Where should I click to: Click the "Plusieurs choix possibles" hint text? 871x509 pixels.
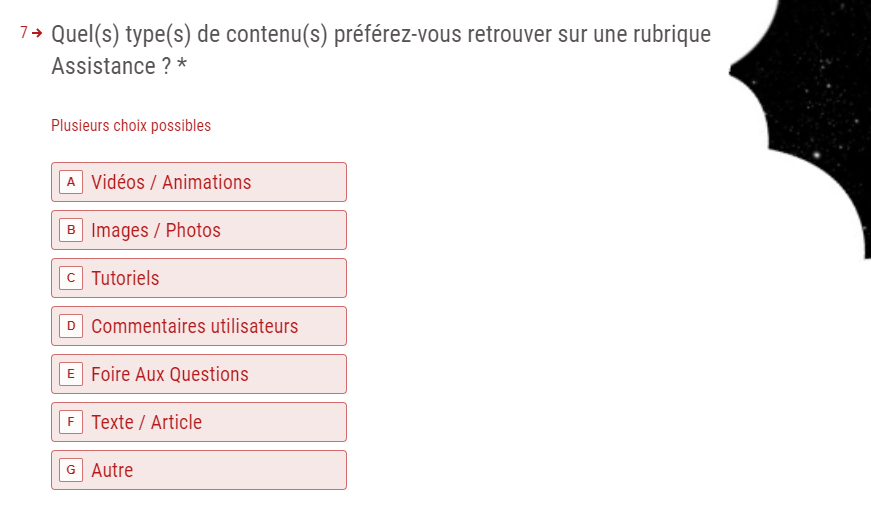pos(131,126)
